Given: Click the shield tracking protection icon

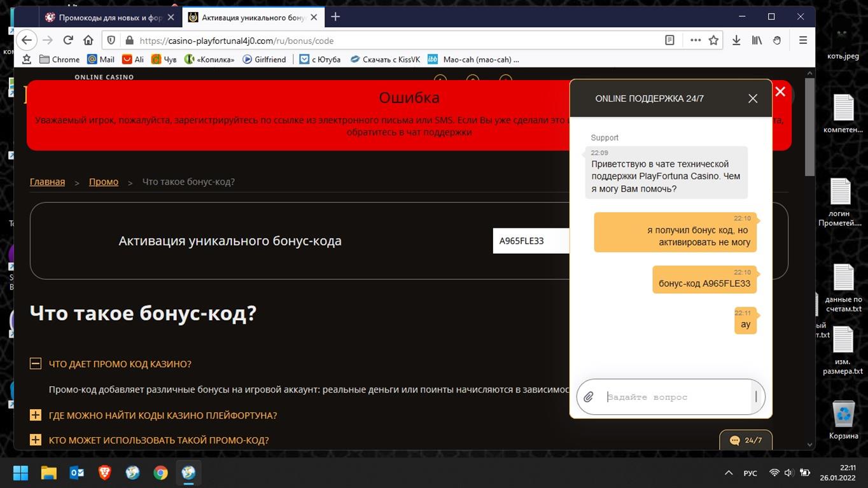Looking at the screenshot, I should click(x=111, y=40).
